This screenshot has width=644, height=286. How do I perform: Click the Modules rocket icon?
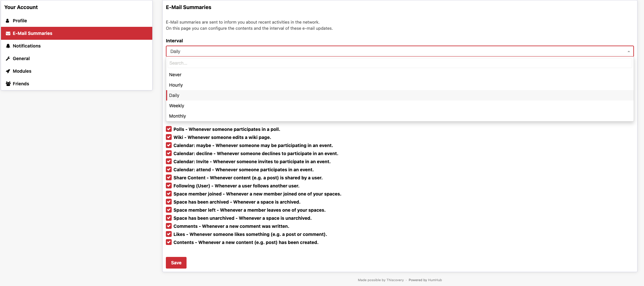[x=8, y=71]
